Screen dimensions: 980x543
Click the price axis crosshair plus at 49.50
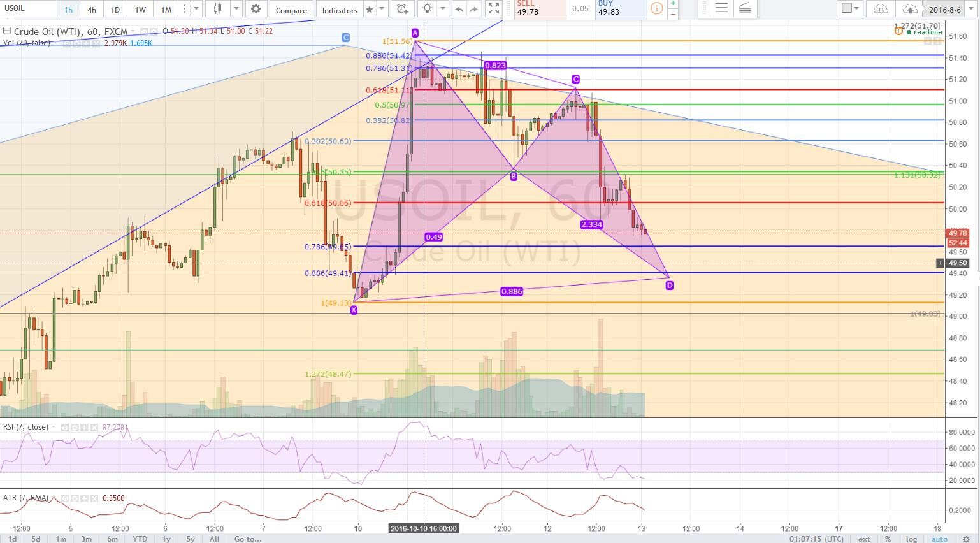tap(940, 263)
